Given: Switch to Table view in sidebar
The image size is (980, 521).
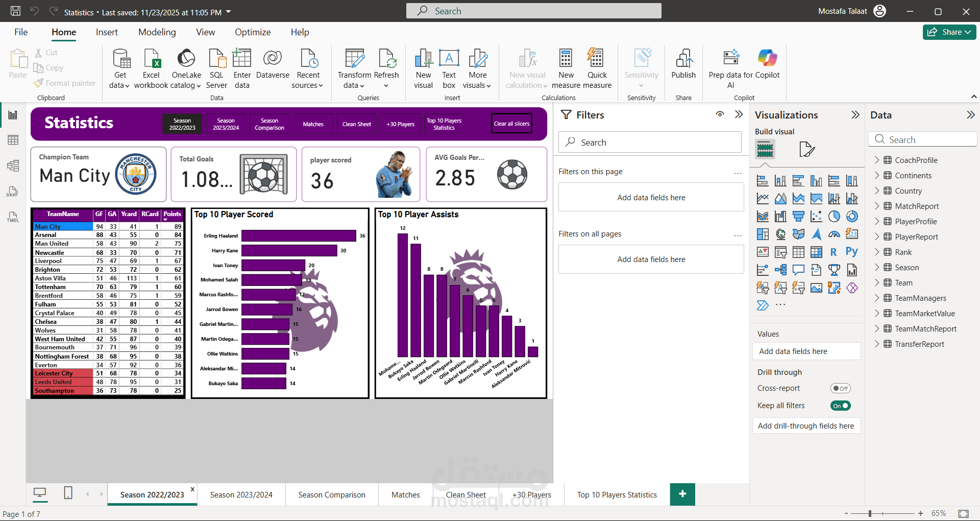Looking at the screenshot, I should pos(13,140).
